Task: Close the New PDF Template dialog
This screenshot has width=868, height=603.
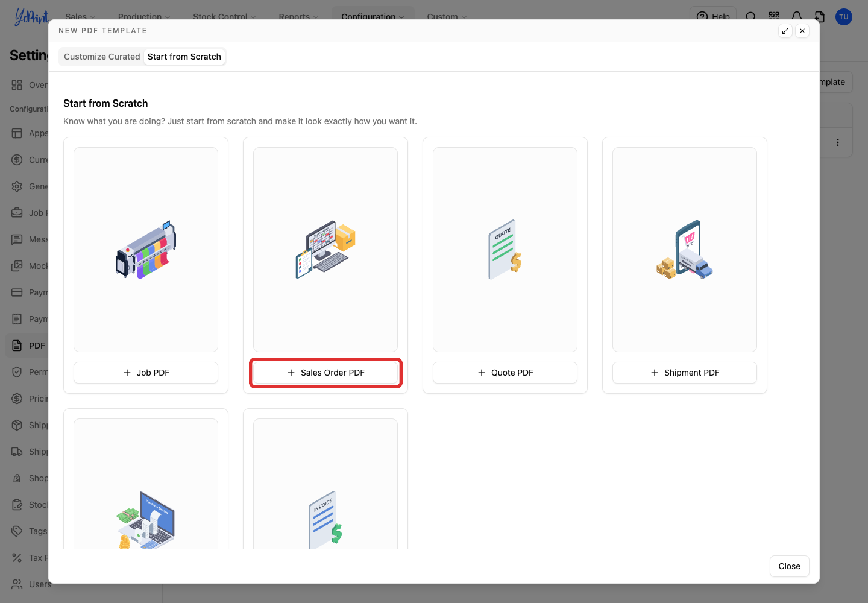Action: [789, 566]
